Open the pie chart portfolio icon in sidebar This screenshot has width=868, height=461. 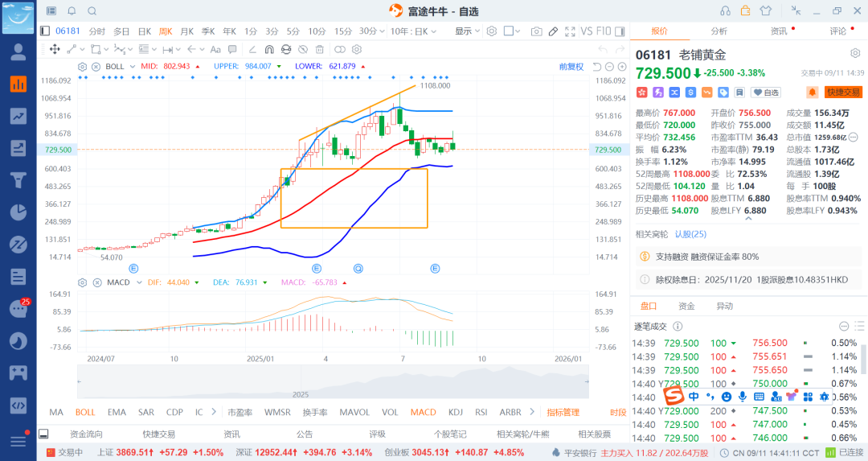pos(18,212)
